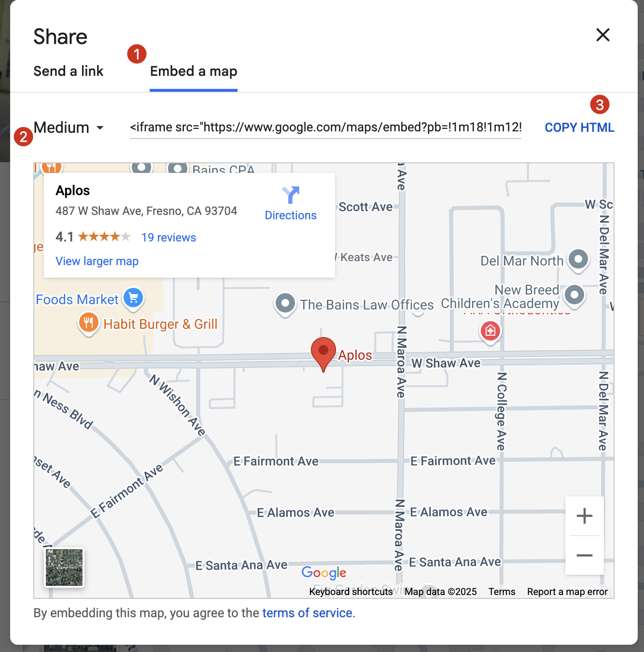Click the W Shaw Ave street label
Image resolution: width=644 pixels, height=652 pixels.
coord(446,363)
